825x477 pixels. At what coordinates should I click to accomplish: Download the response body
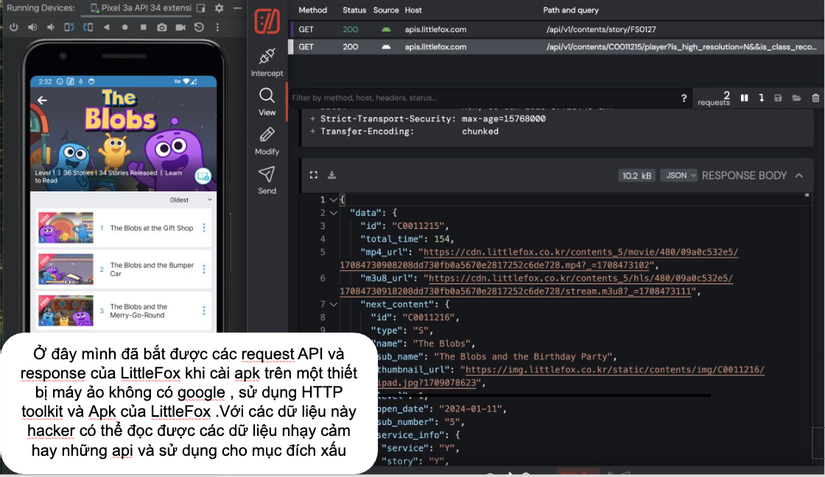pos(331,175)
